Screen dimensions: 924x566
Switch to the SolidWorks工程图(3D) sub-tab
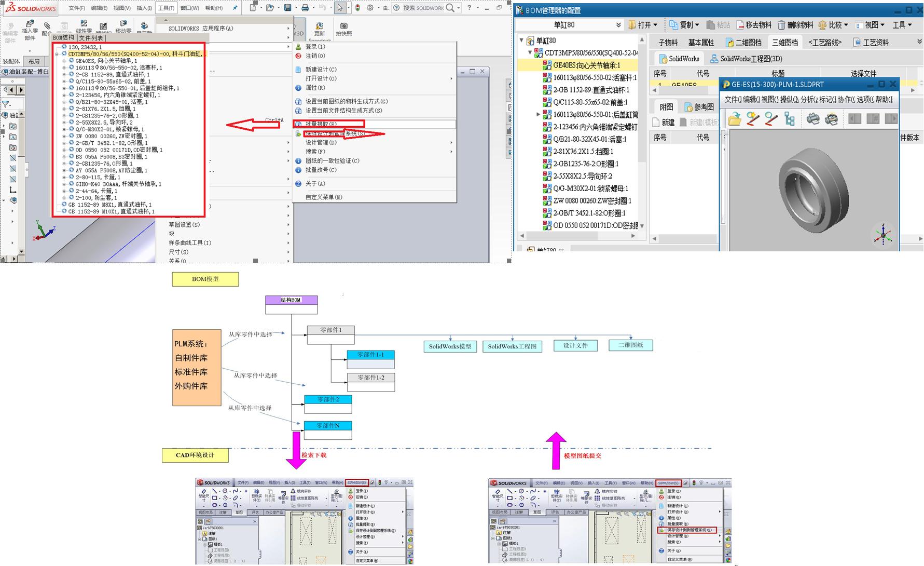(746, 59)
